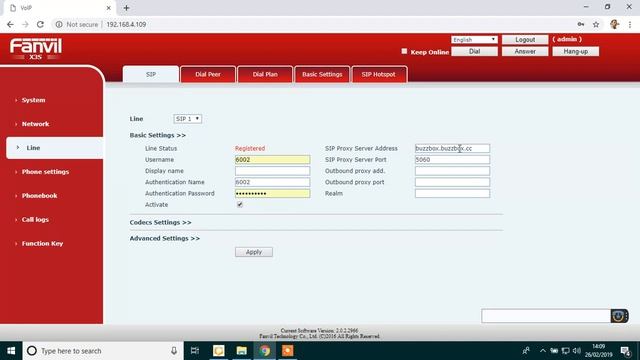This screenshot has height=360, width=640.
Task: Switch to the Dial Plan tab
Action: click(265, 74)
